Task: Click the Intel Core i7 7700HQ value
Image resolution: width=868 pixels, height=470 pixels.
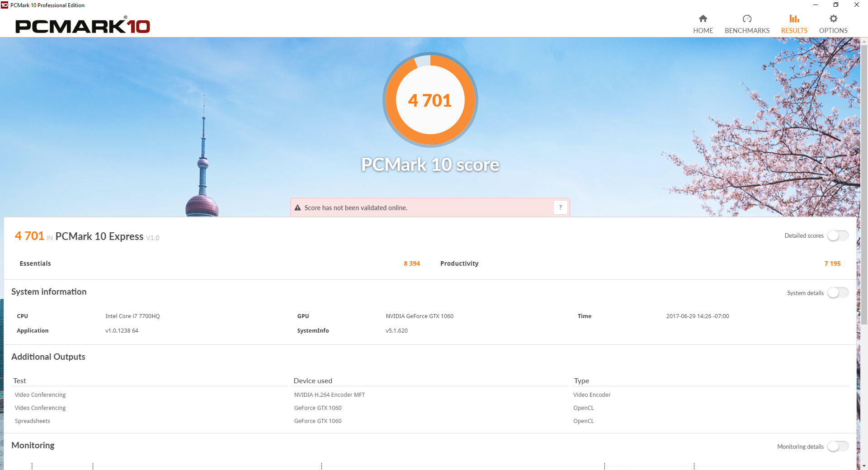Action: [x=132, y=316]
